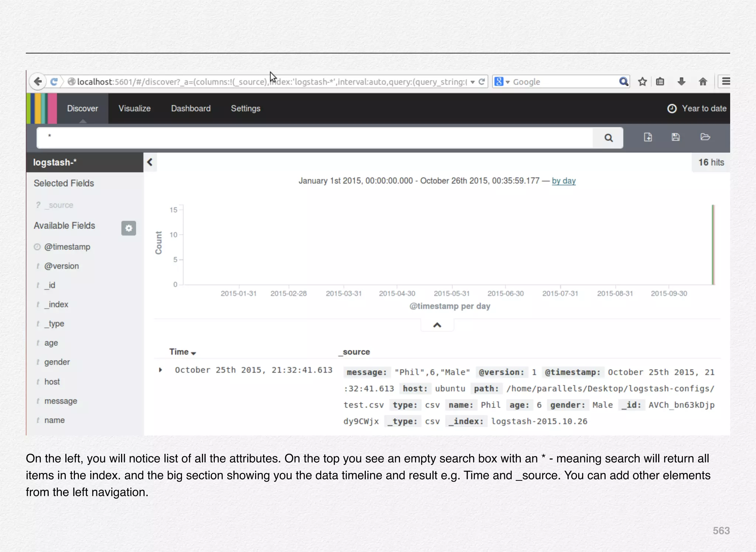Select the _type field

(54, 324)
